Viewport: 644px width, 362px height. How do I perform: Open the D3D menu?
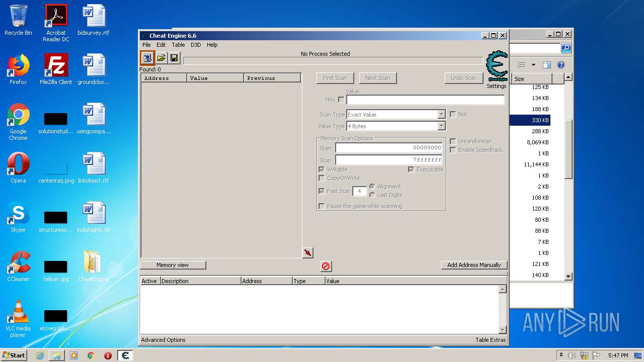(x=196, y=45)
